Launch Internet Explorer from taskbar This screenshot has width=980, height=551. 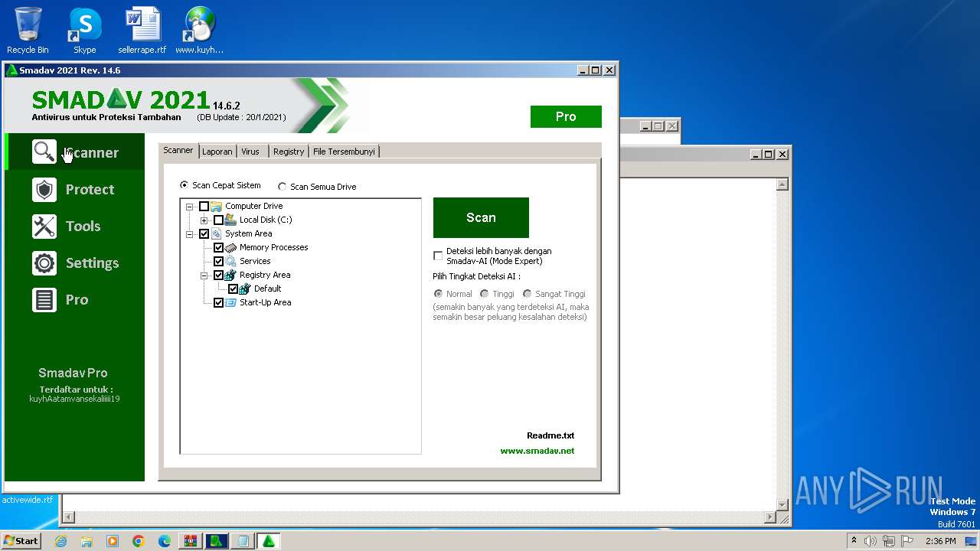60,541
